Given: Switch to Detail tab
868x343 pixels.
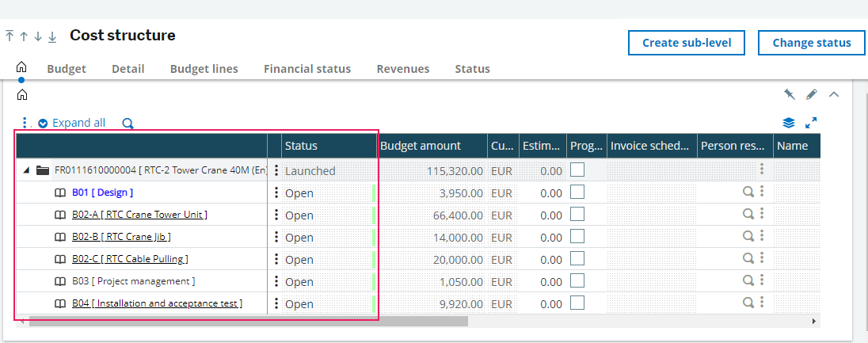Looking at the screenshot, I should 128,69.
